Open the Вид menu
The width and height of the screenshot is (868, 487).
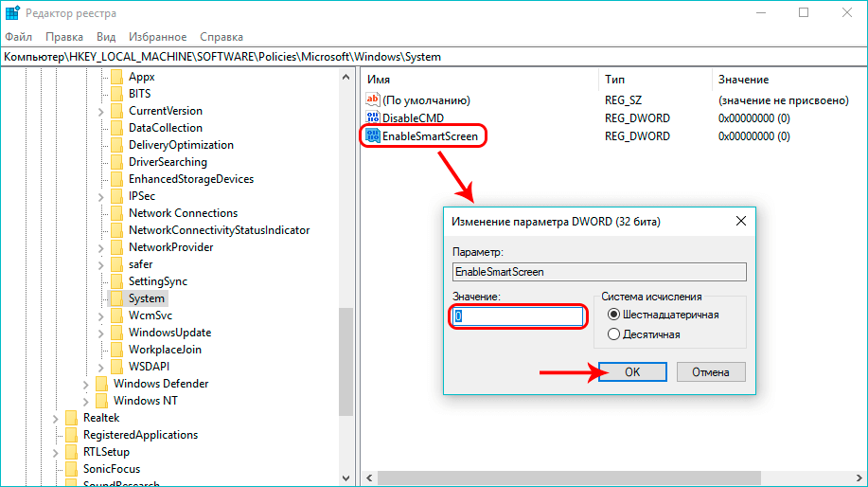click(x=106, y=37)
